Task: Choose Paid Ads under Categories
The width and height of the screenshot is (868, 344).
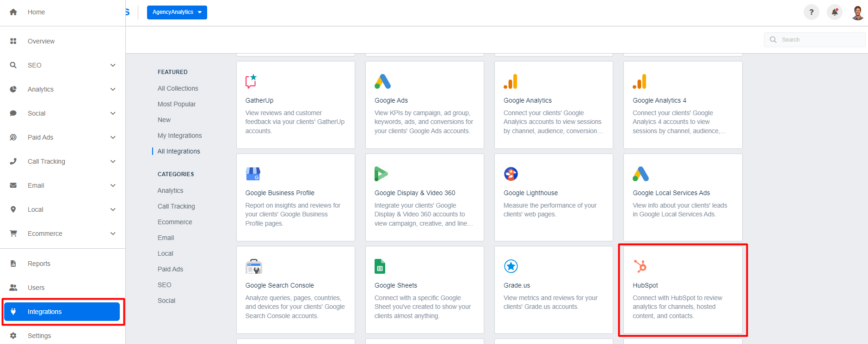Action: pos(170,269)
